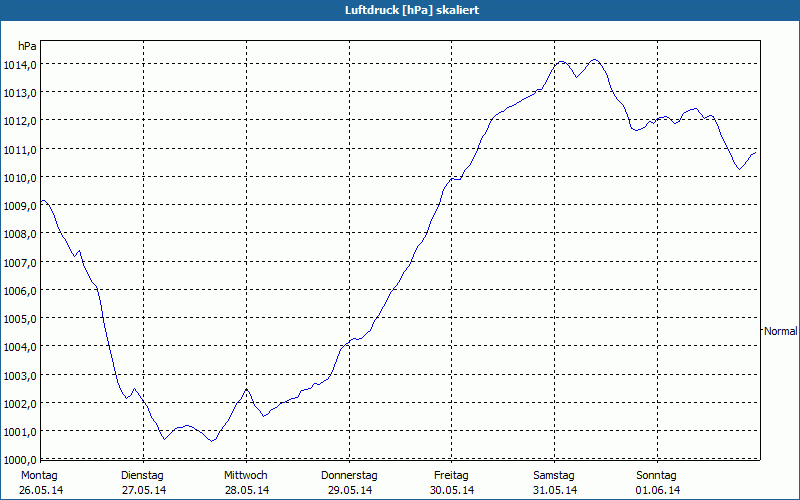Click the 1005,0 axis value
Screen dimensions: 800x500
point(20,319)
